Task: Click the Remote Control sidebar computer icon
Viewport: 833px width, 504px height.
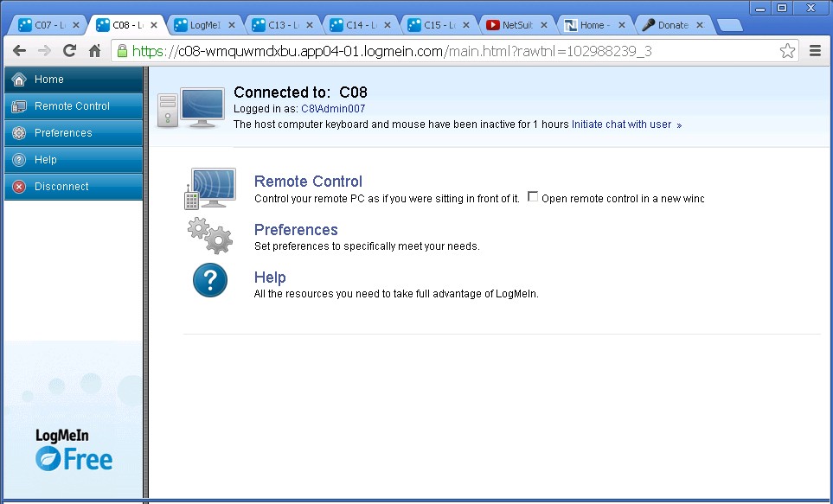Action: pyautogui.click(x=19, y=106)
